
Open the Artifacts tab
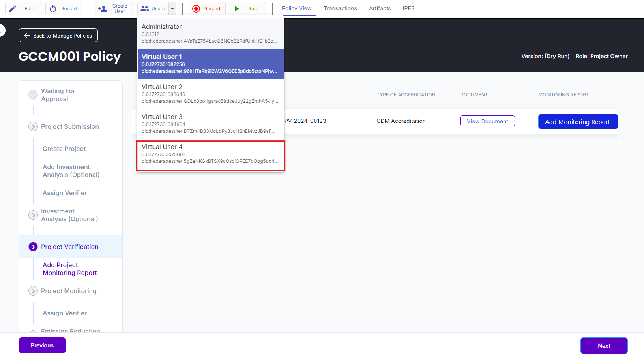coord(380,8)
